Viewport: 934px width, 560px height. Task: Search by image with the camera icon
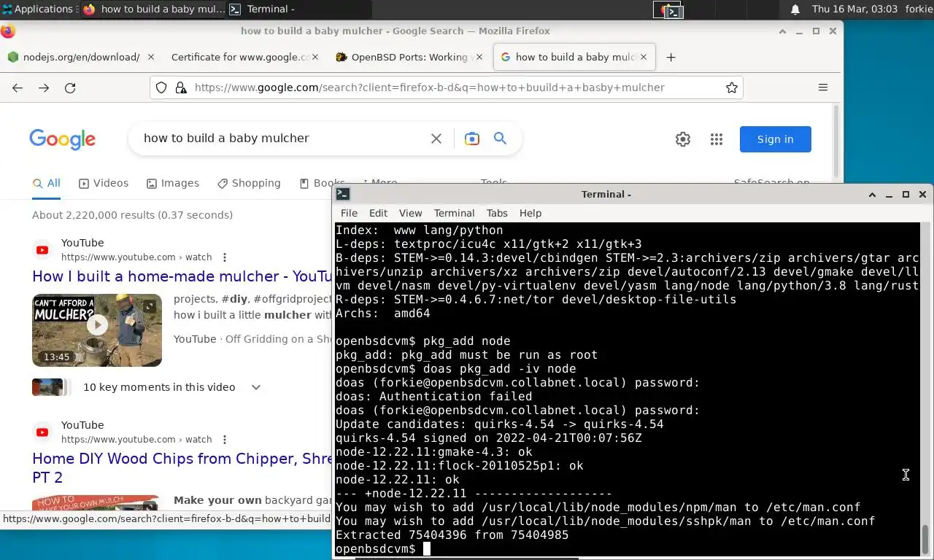[x=472, y=139]
